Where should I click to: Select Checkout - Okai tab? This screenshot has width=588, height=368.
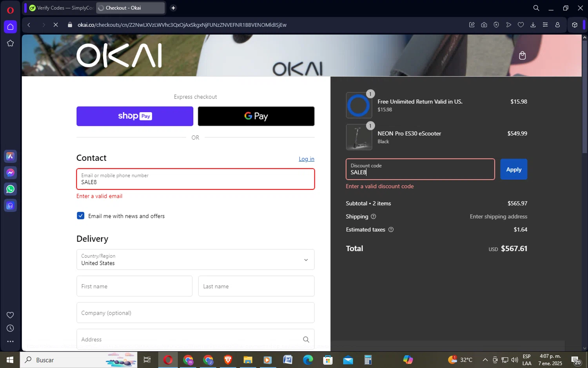[x=131, y=8]
